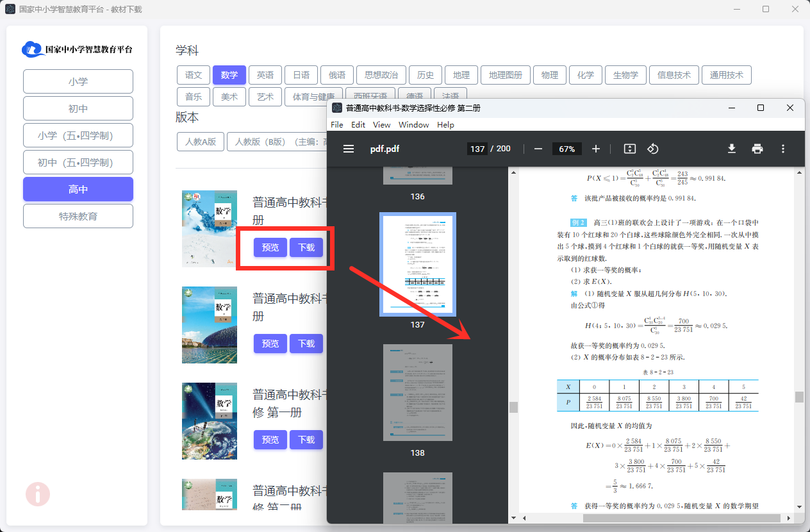Choose the 日语 subject tag
The width and height of the screenshot is (810, 532).
click(301, 75)
